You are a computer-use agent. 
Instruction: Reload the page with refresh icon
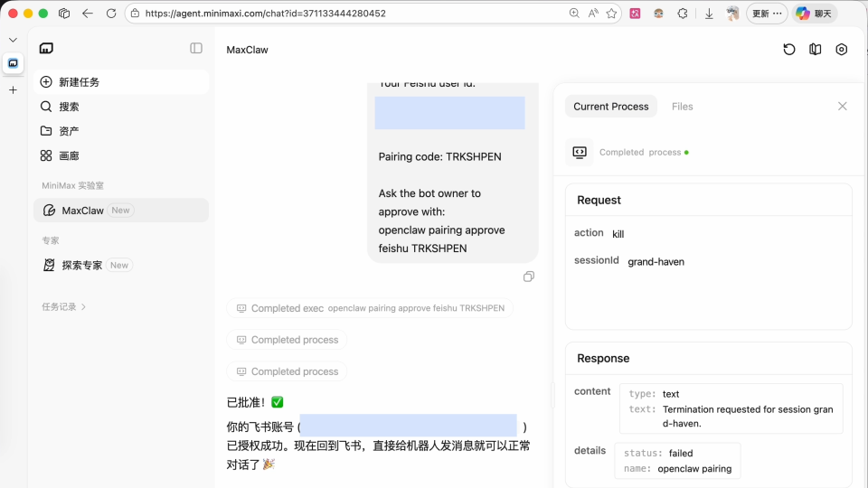coord(111,14)
